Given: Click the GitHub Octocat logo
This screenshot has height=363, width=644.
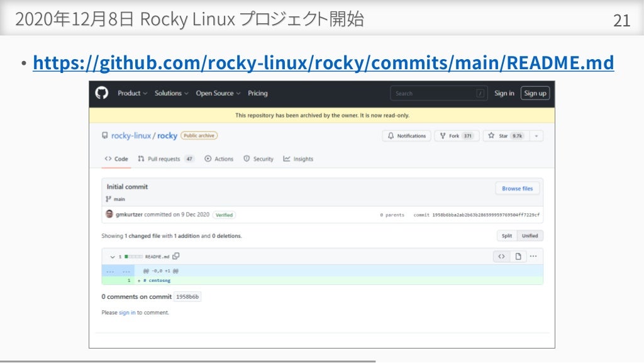Looking at the screenshot, I should tap(102, 93).
